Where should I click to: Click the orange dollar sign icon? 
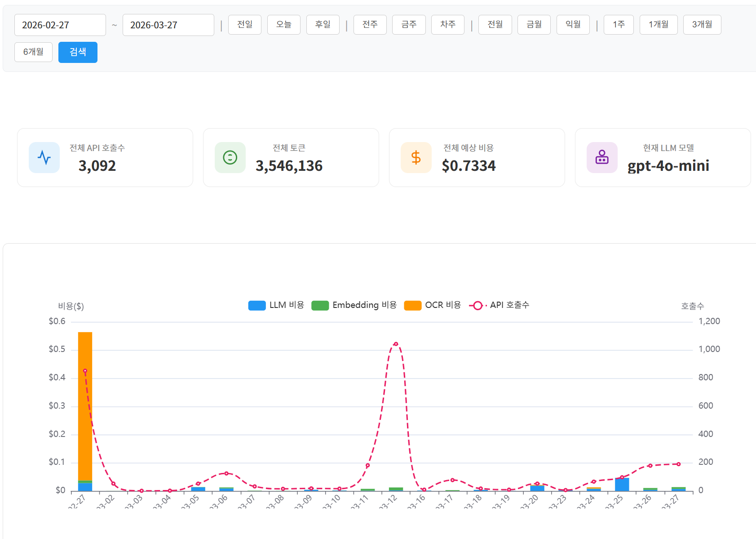click(416, 158)
